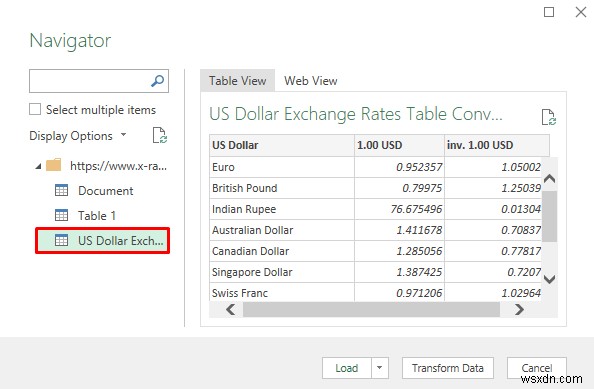The image size is (594, 389).
Task: Enable Select multiple items checkbox
Action: [35, 109]
